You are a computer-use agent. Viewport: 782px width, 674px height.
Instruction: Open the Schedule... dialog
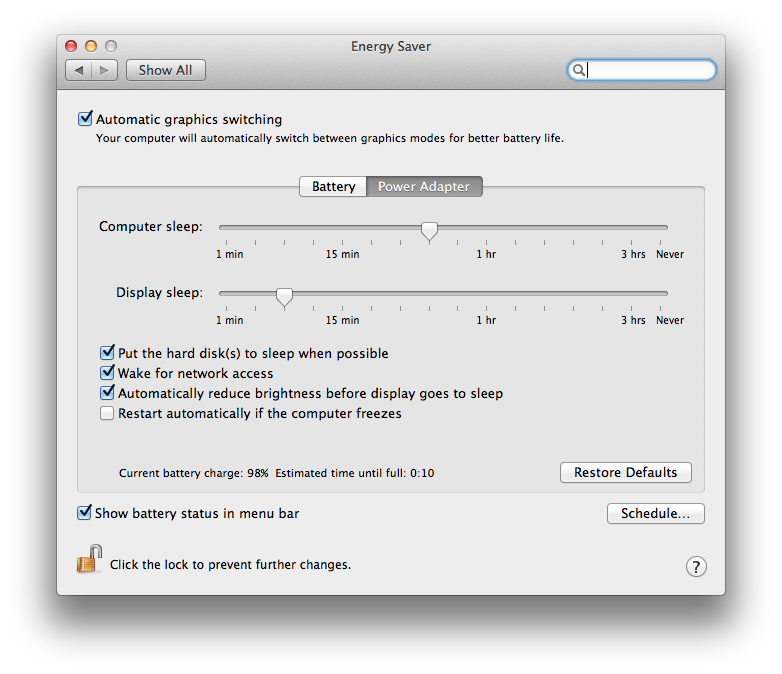coord(655,513)
